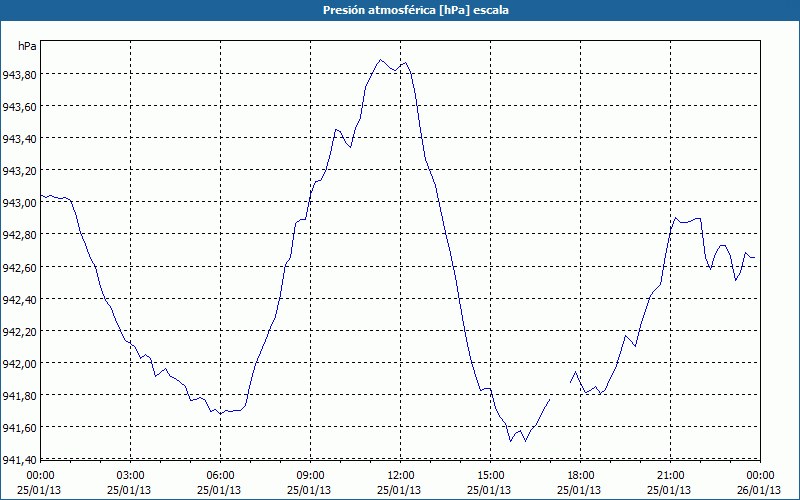Select the 941,40 y-axis label

(19, 460)
